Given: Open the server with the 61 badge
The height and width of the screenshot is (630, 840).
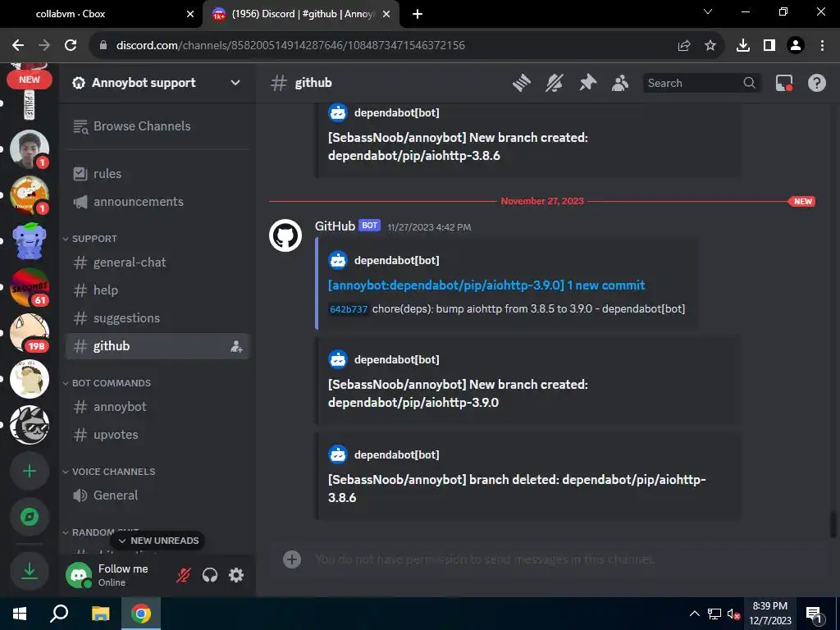Looking at the screenshot, I should (30, 287).
